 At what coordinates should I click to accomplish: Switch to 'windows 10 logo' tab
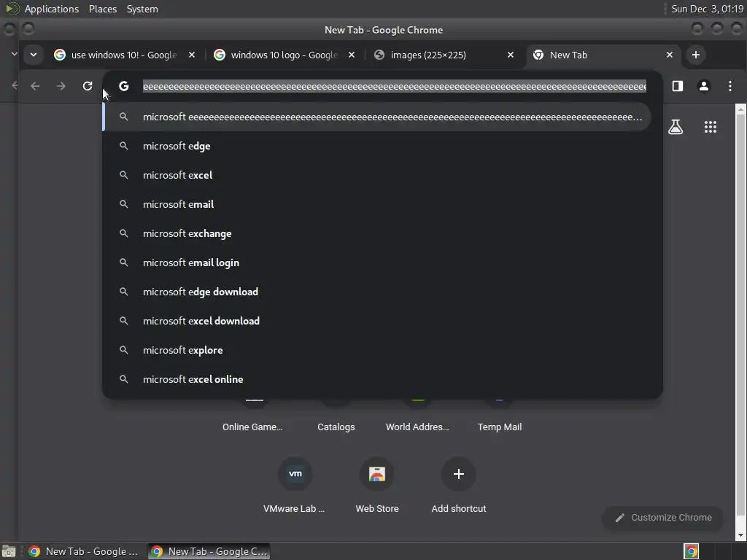click(x=285, y=55)
